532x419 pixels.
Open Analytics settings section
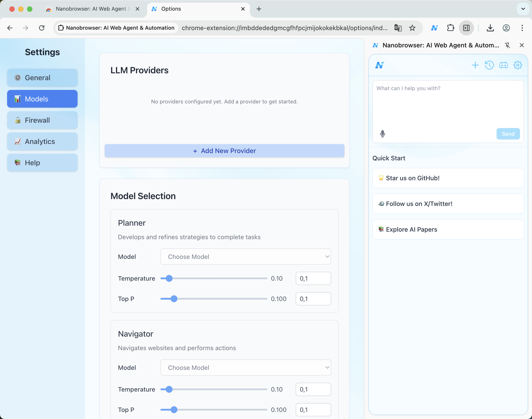tap(42, 142)
